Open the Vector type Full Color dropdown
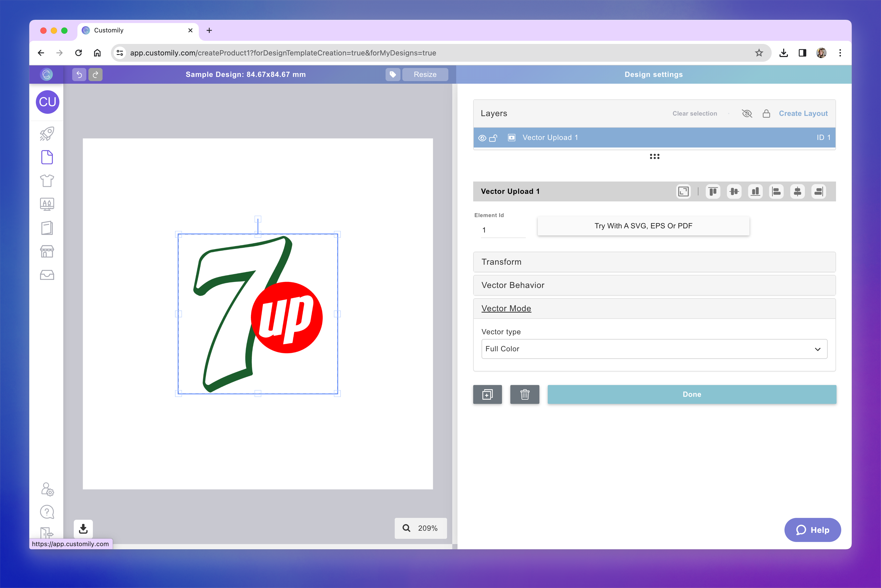Screen dimensions: 881x588 click(x=654, y=349)
